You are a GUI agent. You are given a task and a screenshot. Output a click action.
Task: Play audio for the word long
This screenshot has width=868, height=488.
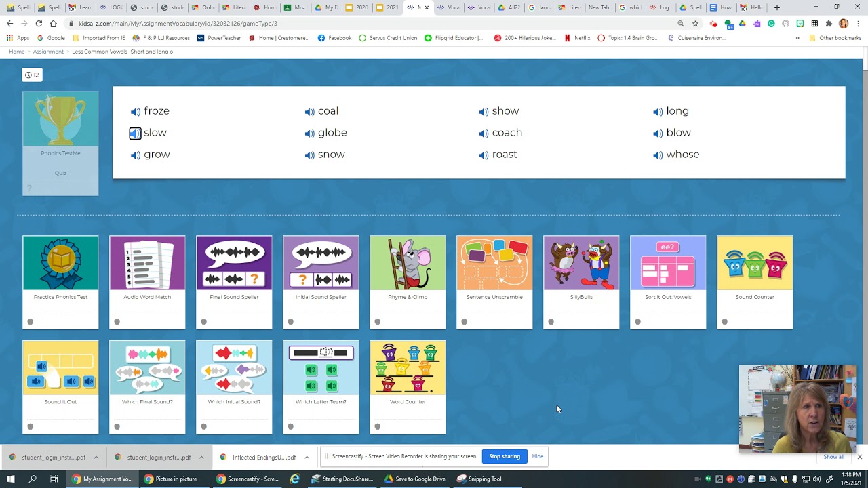(658, 112)
